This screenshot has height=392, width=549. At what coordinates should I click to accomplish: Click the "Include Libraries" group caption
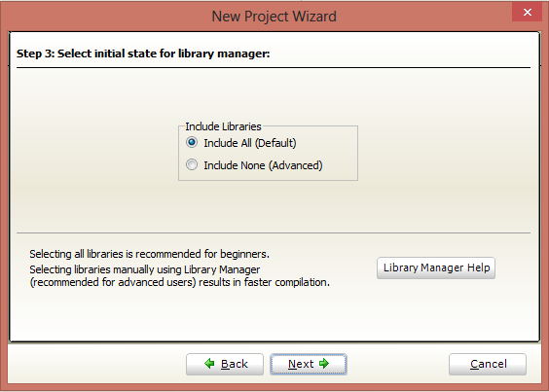tap(223, 126)
